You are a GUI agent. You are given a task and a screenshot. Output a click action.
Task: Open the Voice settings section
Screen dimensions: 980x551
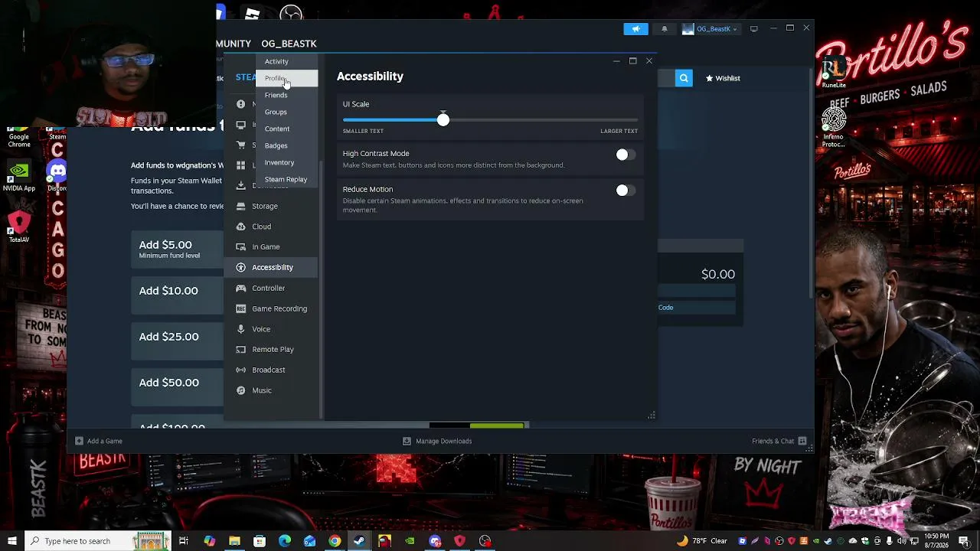click(x=273, y=329)
